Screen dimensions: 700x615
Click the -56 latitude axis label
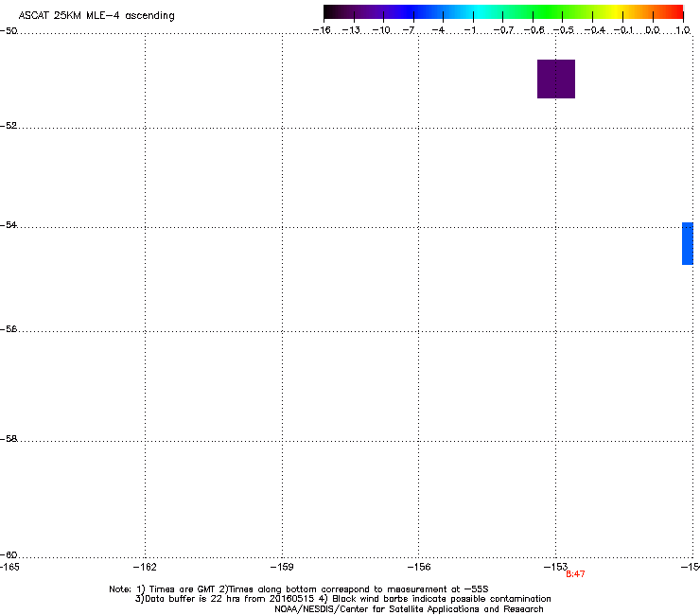(9, 328)
